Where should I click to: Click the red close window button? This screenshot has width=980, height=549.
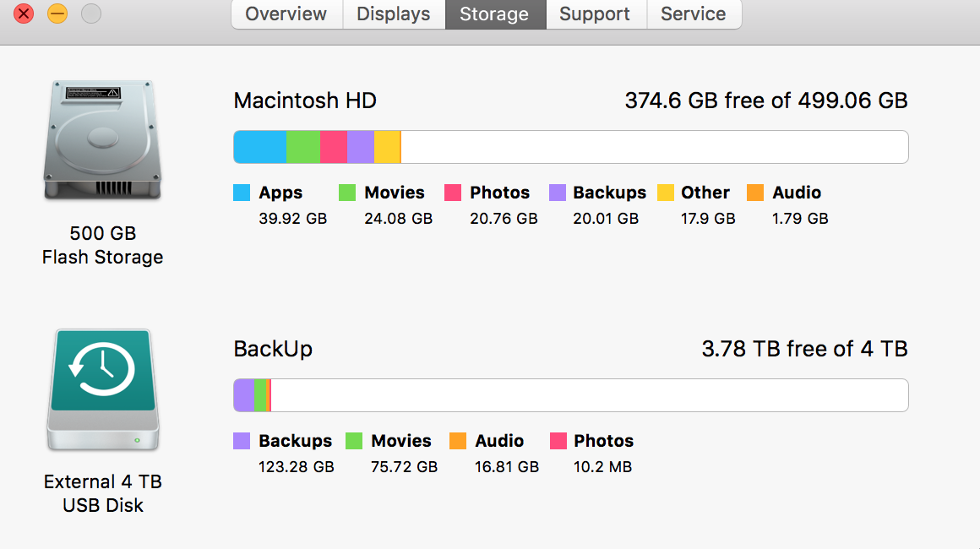click(24, 14)
